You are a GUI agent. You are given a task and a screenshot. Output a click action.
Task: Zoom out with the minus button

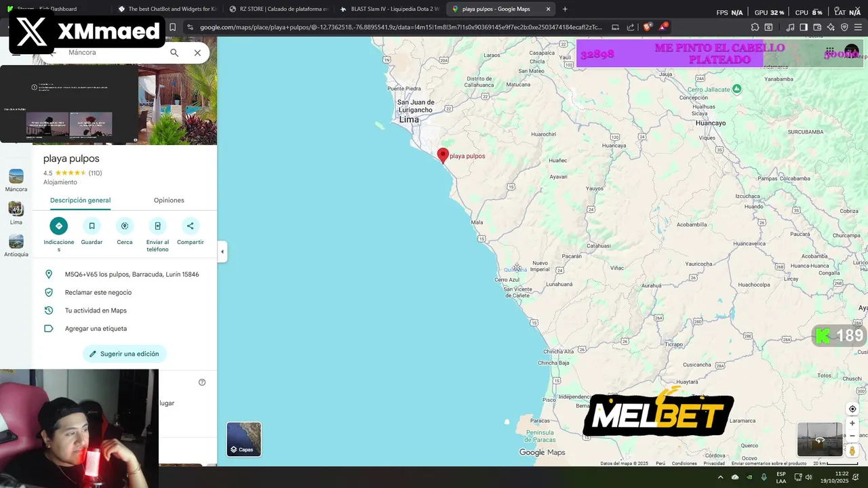click(852, 436)
